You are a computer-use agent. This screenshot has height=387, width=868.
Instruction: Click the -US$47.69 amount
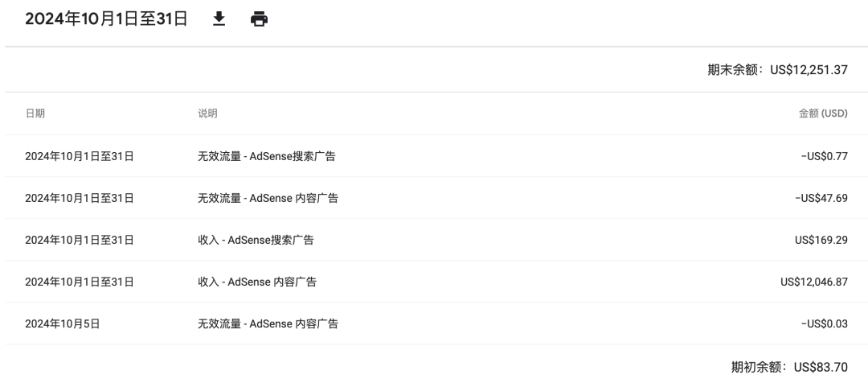[x=821, y=198]
